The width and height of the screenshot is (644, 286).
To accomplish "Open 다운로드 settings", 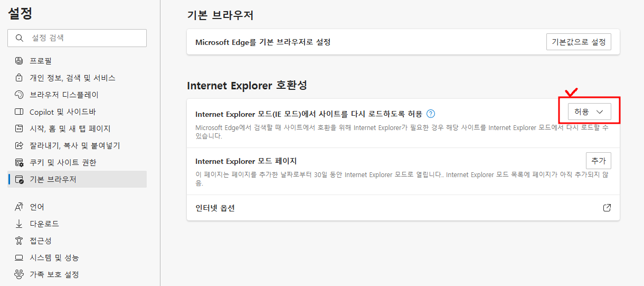I will (x=78, y=224).
